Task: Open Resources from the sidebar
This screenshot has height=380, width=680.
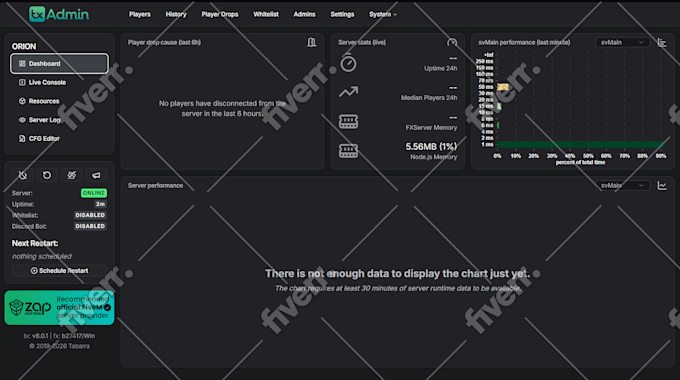Action: pos(59,101)
